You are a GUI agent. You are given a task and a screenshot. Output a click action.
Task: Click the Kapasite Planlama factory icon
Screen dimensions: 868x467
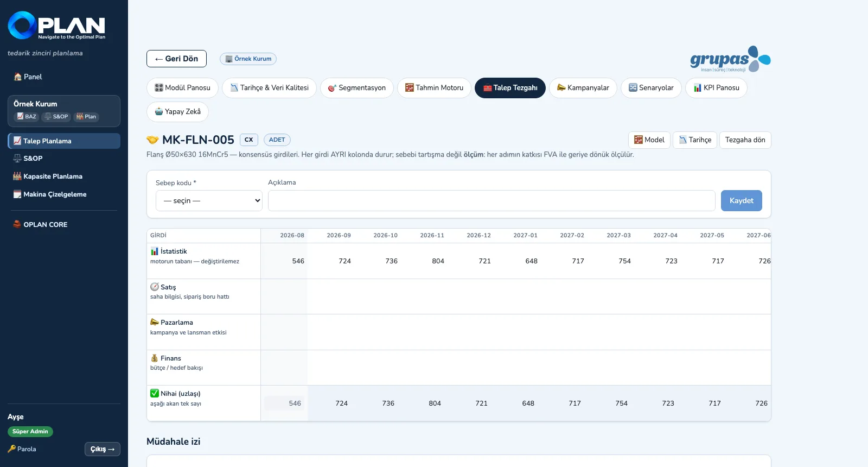click(x=17, y=176)
